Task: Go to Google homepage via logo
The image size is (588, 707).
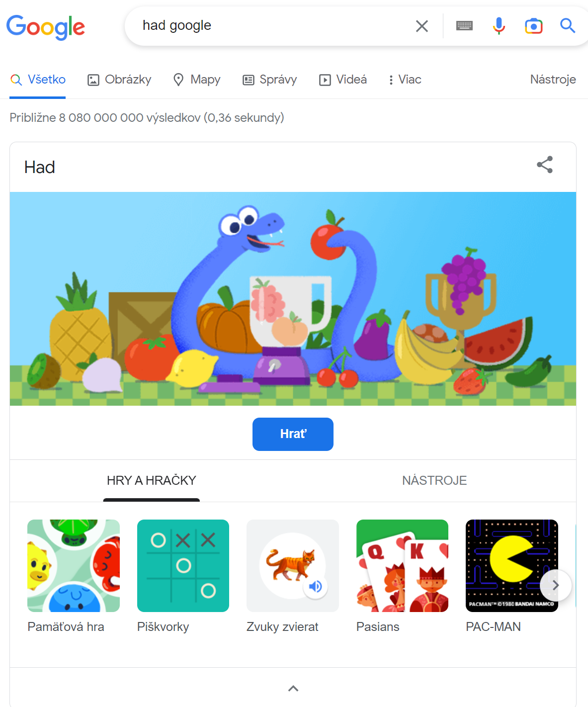Action: point(46,27)
